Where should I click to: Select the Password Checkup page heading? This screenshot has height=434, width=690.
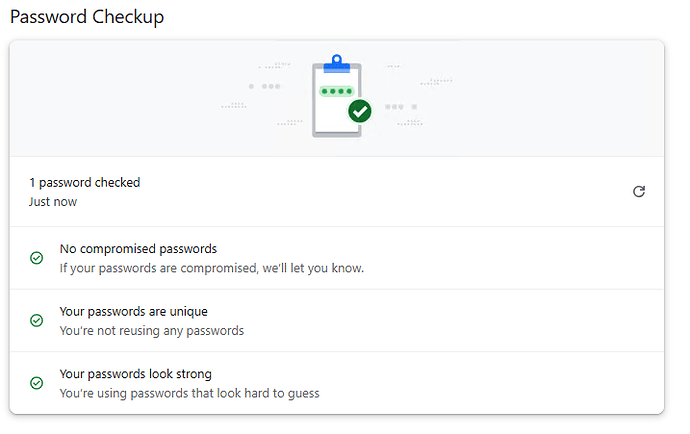point(87,17)
